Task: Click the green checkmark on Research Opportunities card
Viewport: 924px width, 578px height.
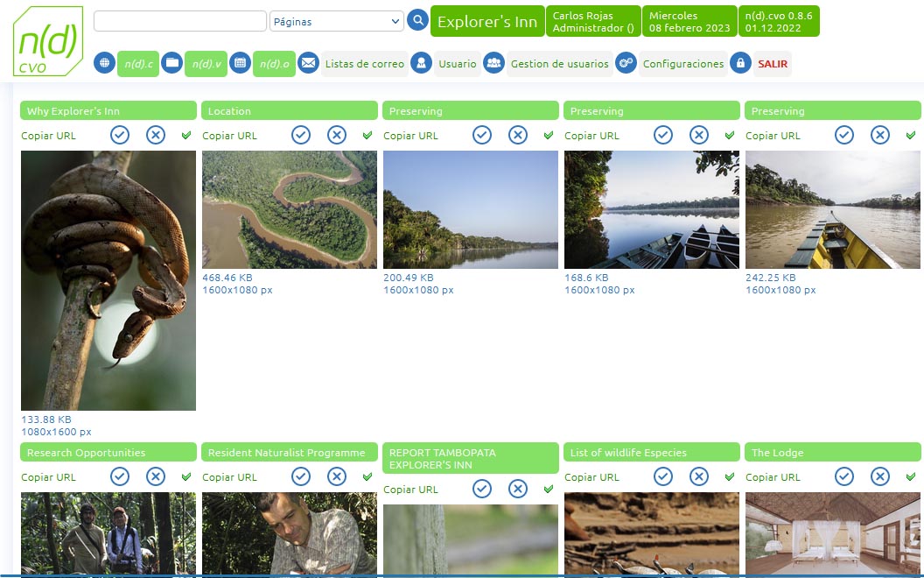Action: (x=186, y=476)
